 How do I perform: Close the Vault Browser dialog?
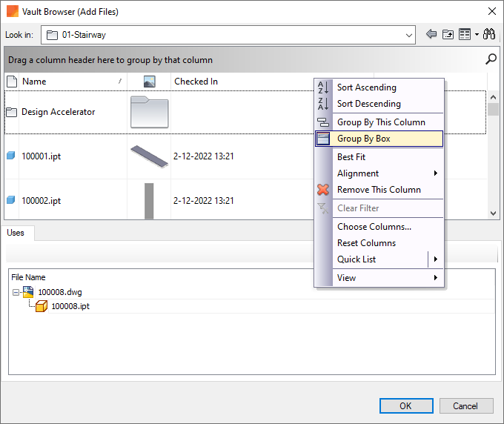(492, 12)
